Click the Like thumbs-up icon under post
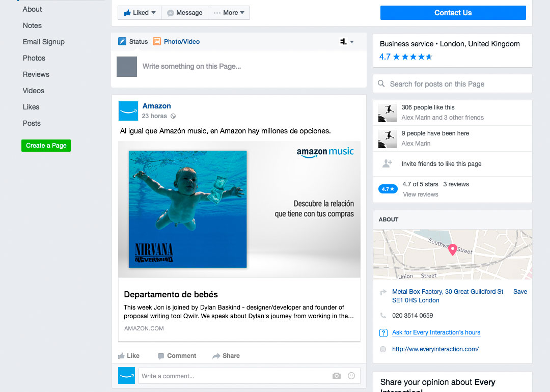Image resolution: width=550 pixels, height=392 pixels. 121,356
